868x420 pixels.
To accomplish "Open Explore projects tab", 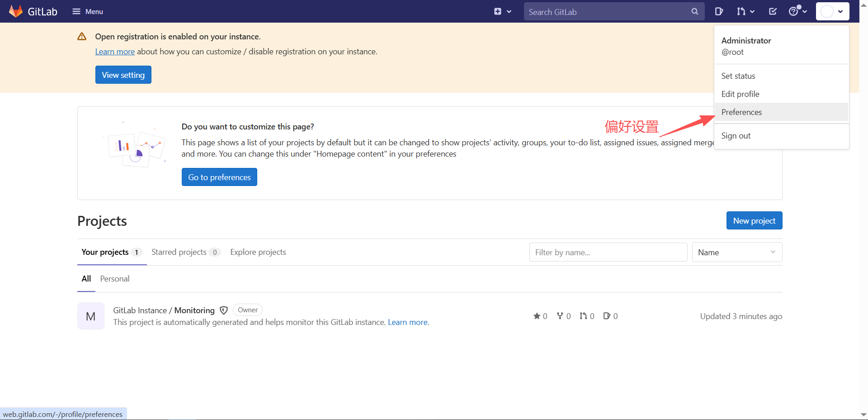I will [x=258, y=252].
